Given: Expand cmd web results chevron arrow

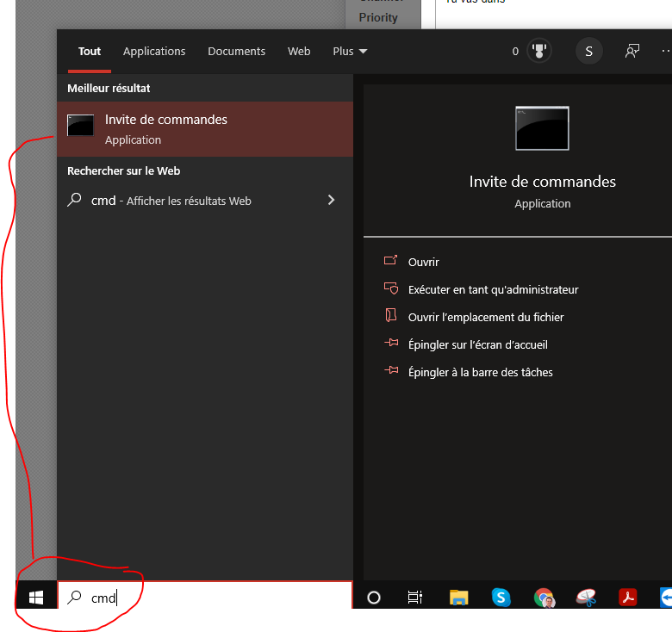Looking at the screenshot, I should [331, 201].
